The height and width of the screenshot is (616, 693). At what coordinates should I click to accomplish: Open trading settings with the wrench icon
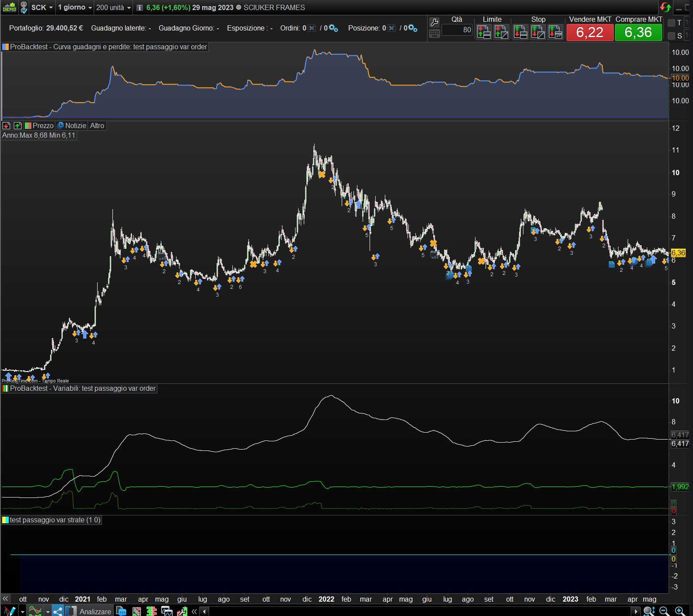[x=434, y=23]
